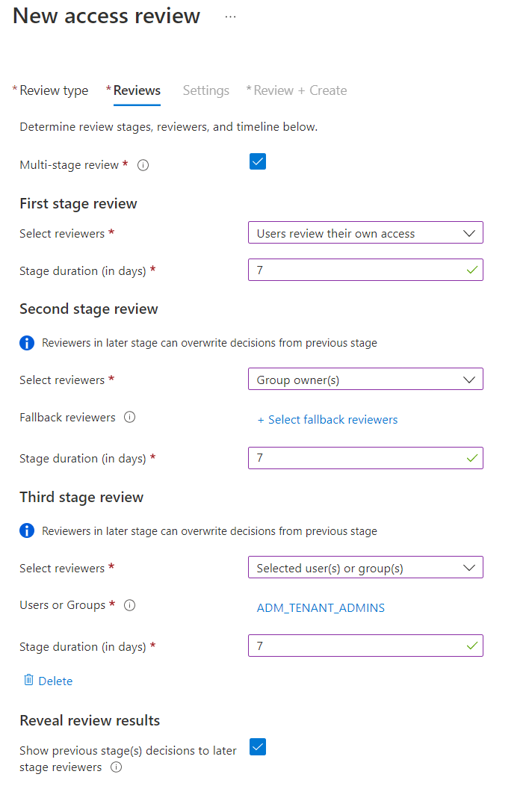Click the info icon next to Fallback reviewers
The width and height of the screenshot is (532, 786).
pyautogui.click(x=129, y=417)
